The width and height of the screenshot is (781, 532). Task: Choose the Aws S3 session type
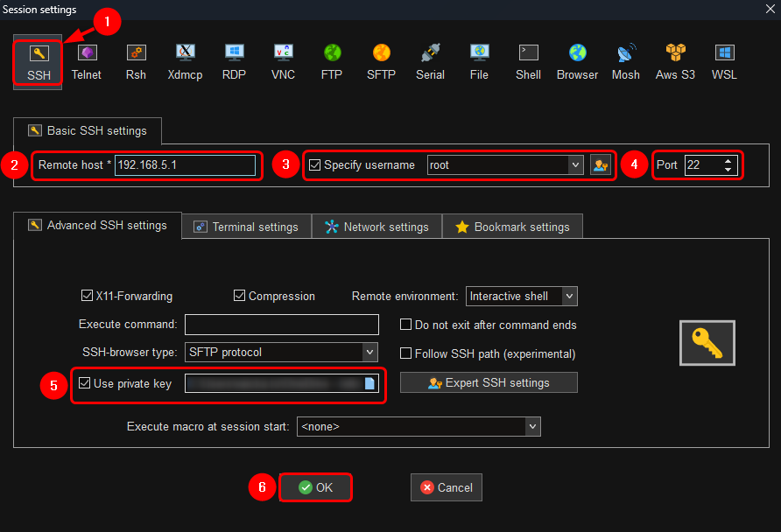[x=675, y=61]
